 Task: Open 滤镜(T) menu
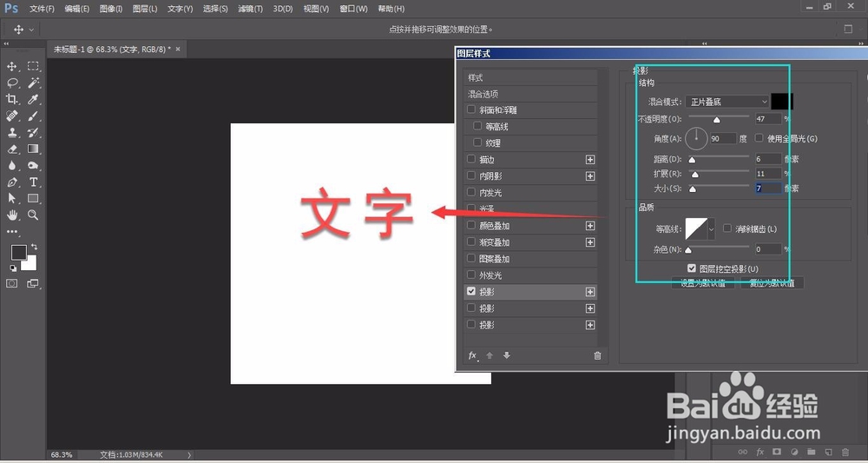pyautogui.click(x=250, y=9)
